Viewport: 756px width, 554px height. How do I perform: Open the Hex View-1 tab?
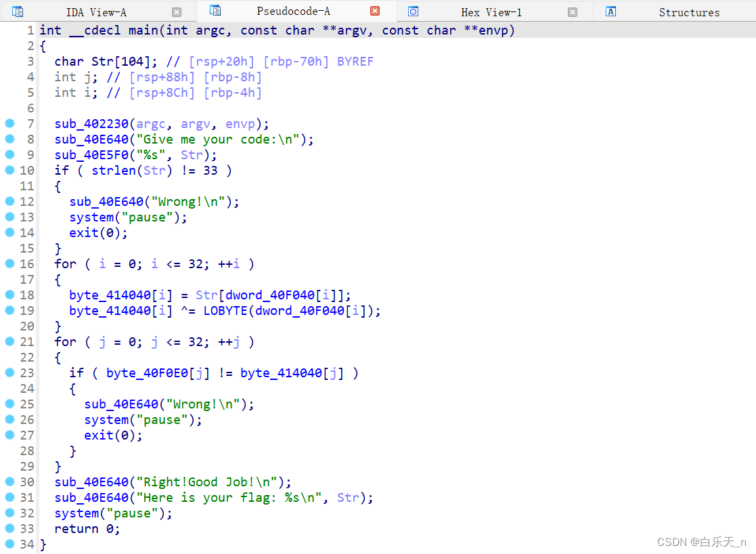click(x=491, y=12)
